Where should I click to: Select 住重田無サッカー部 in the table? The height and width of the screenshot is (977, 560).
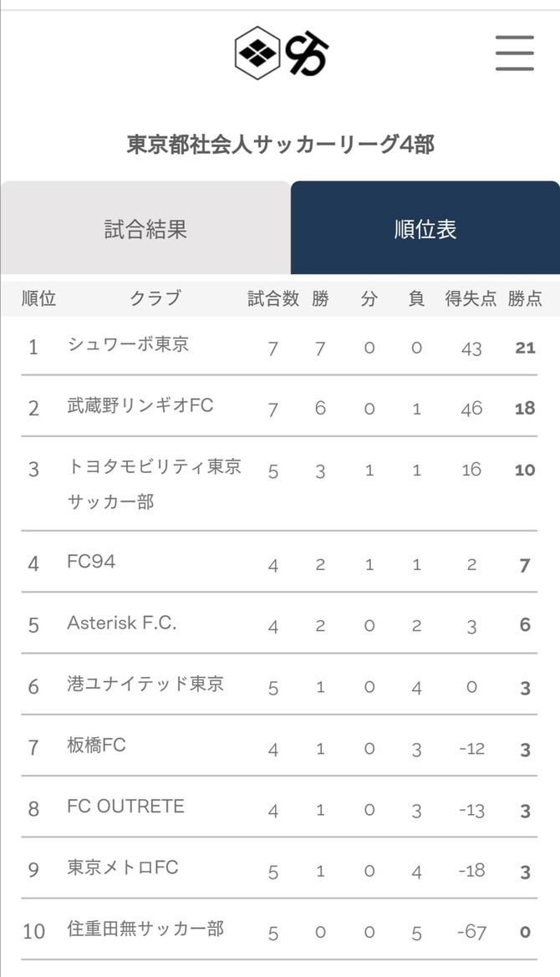coord(145,929)
